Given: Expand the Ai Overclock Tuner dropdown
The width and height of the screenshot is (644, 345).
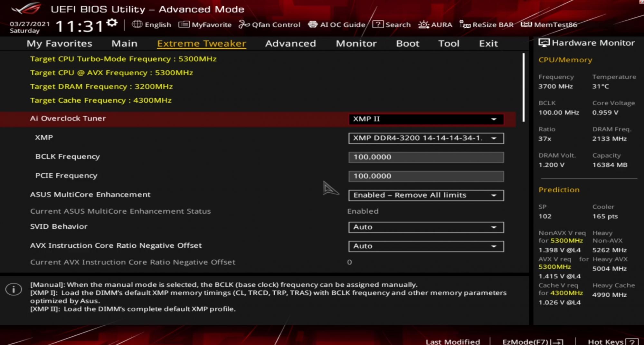Looking at the screenshot, I should point(426,119).
